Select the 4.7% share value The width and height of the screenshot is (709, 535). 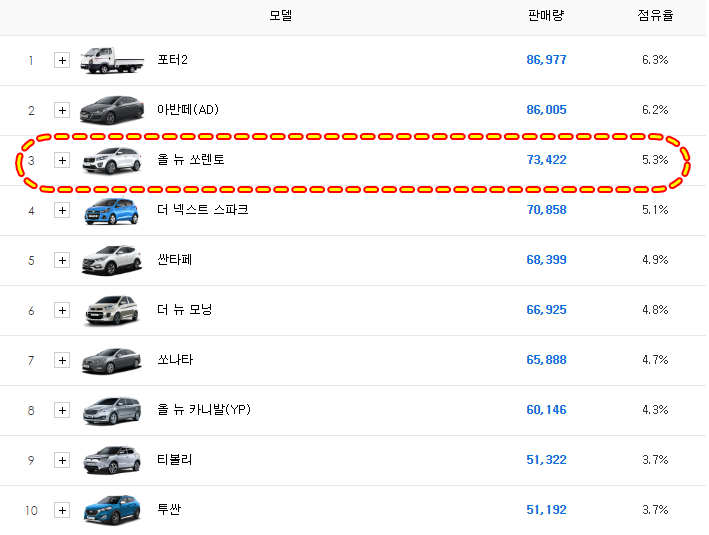coord(655,360)
